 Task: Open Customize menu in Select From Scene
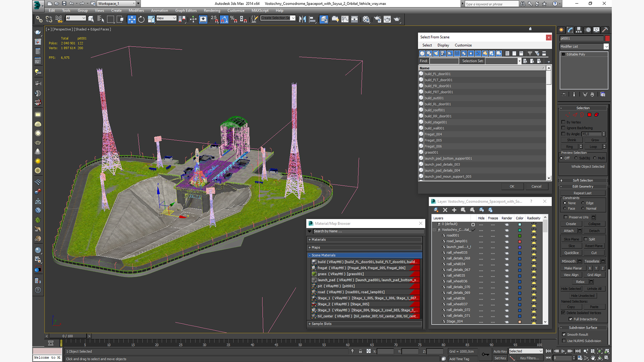coord(463,45)
